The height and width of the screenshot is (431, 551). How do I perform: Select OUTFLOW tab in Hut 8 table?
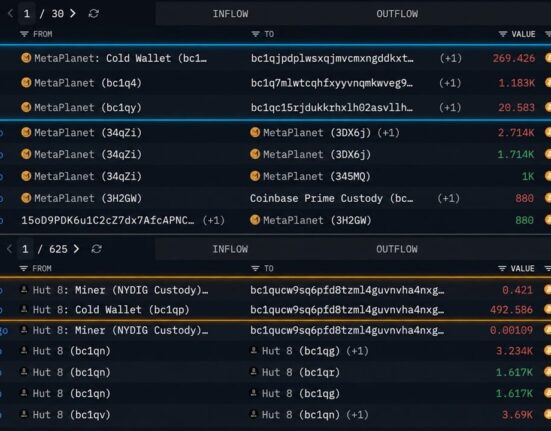397,249
